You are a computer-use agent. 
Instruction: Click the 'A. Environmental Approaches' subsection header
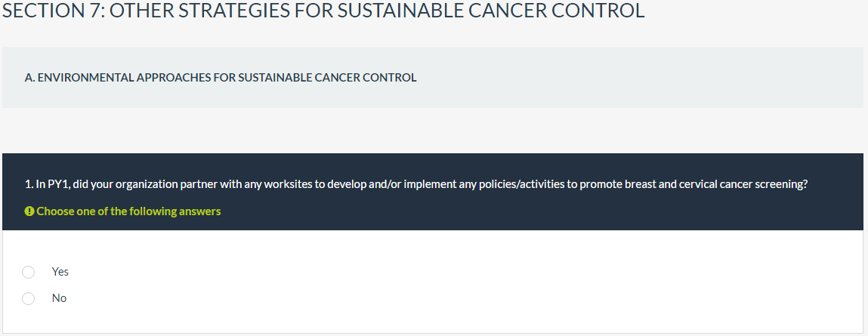pyautogui.click(x=221, y=78)
